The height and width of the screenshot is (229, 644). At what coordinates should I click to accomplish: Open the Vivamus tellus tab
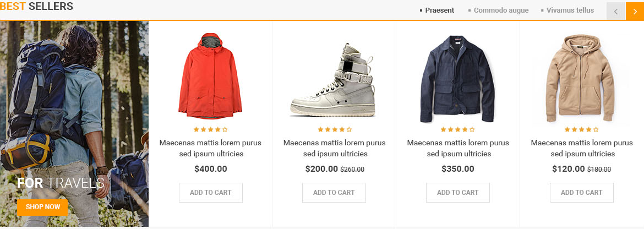click(570, 10)
